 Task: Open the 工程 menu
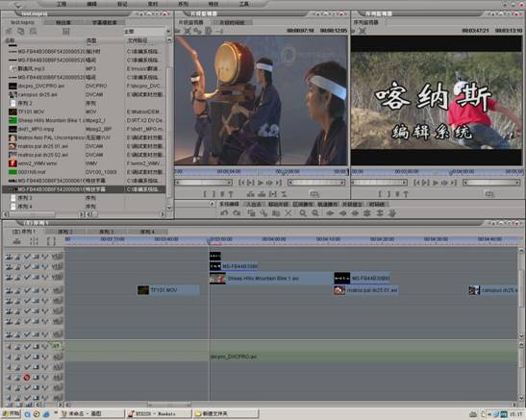62,4
